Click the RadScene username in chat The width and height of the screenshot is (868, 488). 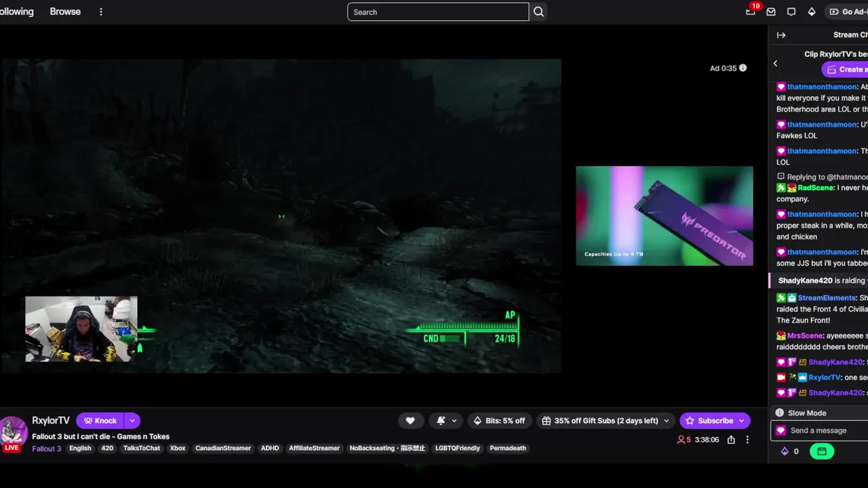pos(816,188)
